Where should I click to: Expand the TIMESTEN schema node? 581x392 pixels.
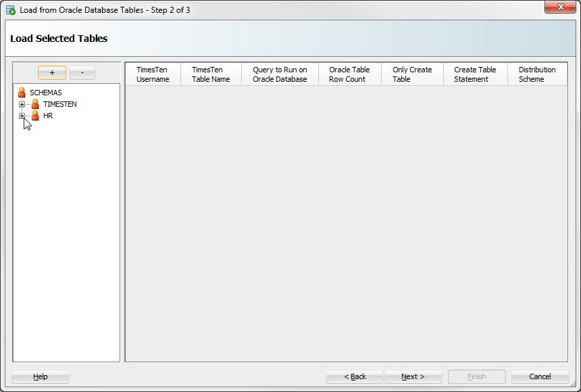point(22,104)
